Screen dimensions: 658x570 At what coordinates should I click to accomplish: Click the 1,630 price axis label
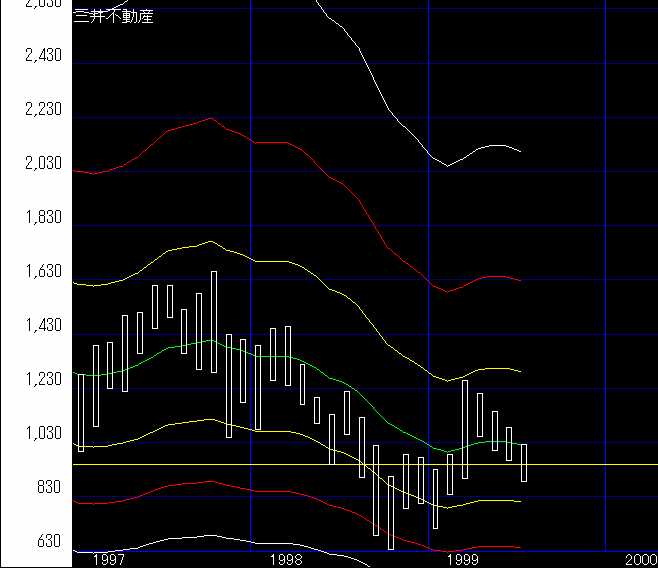(42, 272)
